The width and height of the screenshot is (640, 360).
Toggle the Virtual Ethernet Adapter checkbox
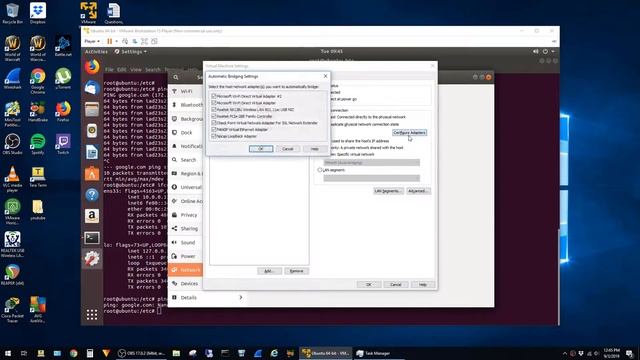tap(213, 129)
